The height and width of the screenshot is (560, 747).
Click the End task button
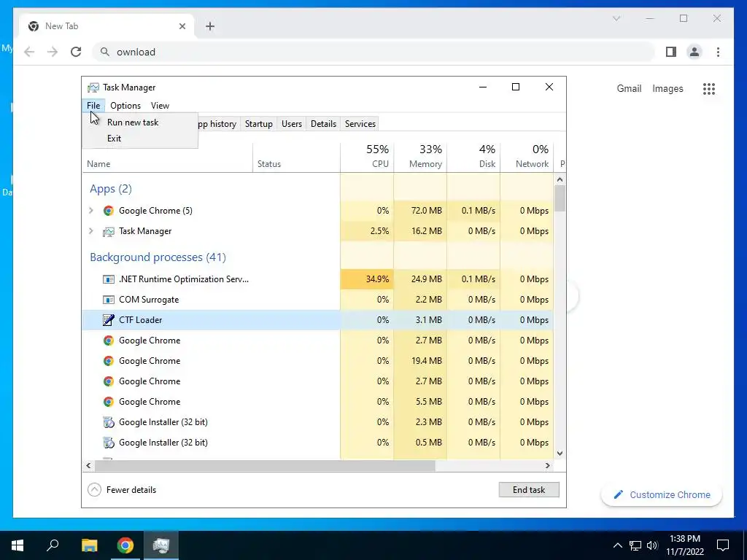[529, 490]
